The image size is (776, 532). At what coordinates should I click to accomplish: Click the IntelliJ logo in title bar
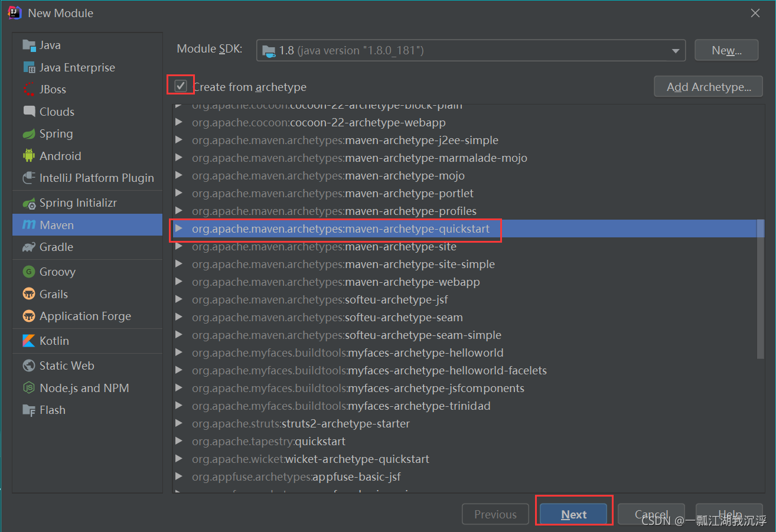(x=15, y=13)
